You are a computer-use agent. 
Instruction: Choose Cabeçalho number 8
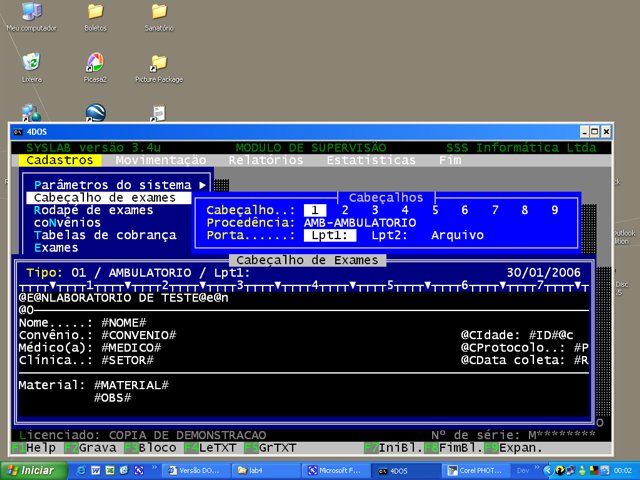click(524, 210)
